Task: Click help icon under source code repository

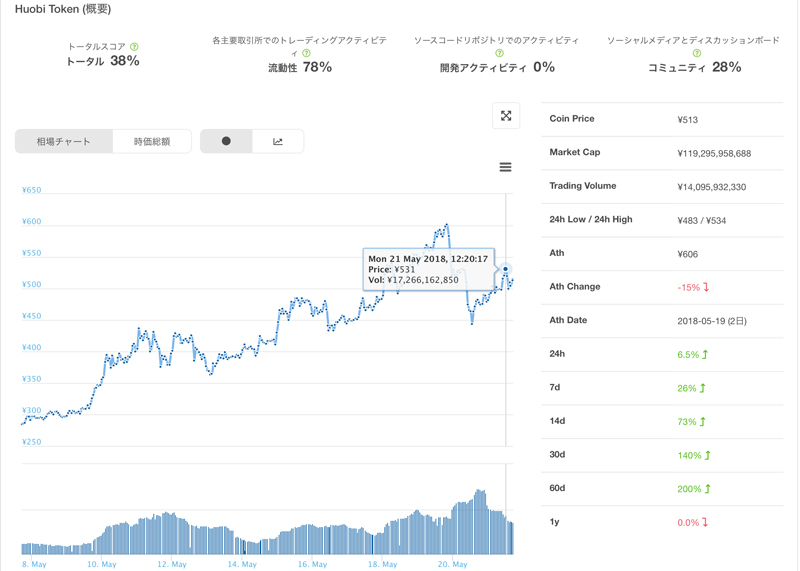Action: [499, 53]
